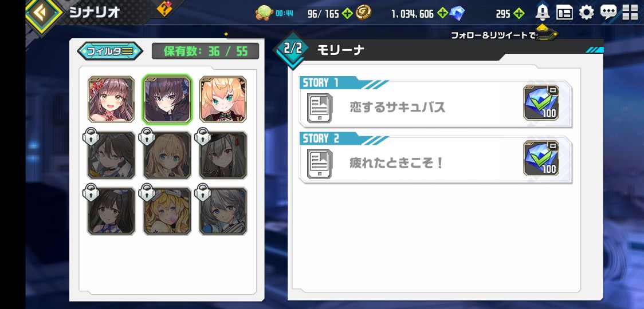Tap the フォロー＆リツイート banner
Viewport: 644px width, 309px height.
point(504,35)
